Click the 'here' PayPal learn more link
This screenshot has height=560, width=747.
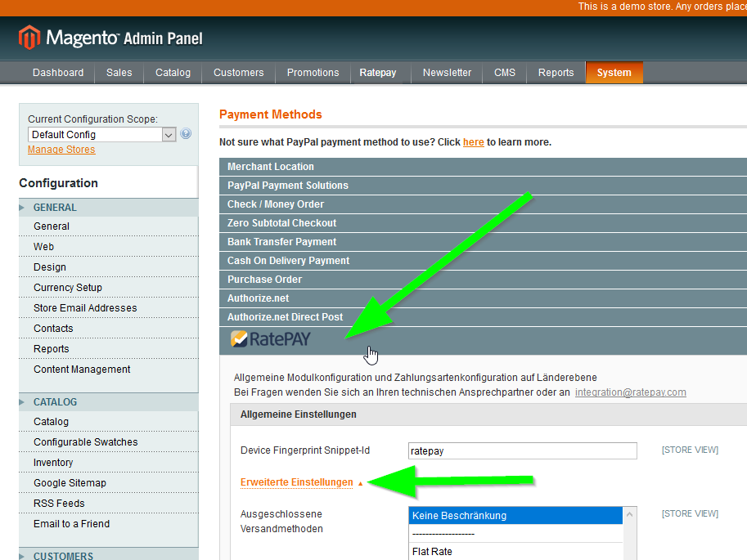473,142
